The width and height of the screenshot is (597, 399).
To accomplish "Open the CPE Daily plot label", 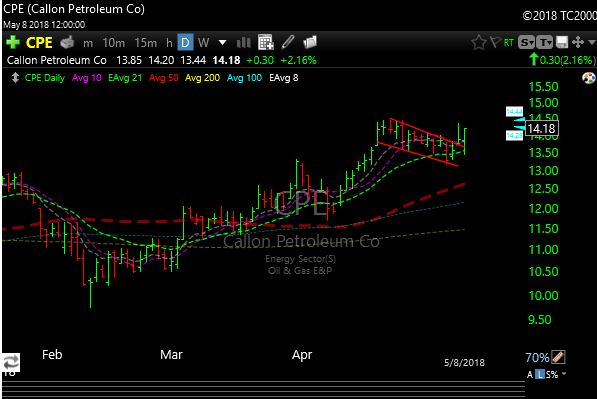I will tap(45, 78).
